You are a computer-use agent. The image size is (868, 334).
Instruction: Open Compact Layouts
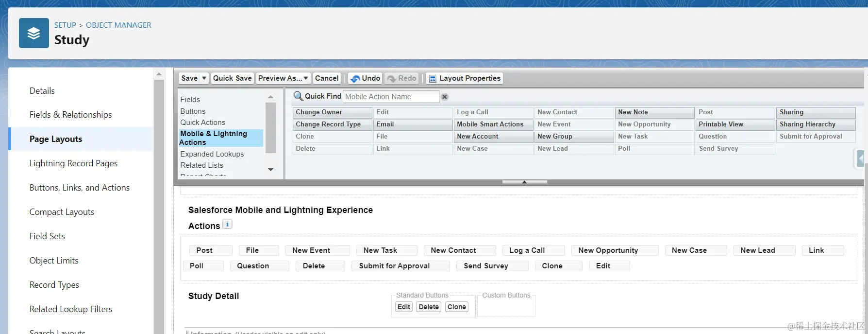pos(62,212)
